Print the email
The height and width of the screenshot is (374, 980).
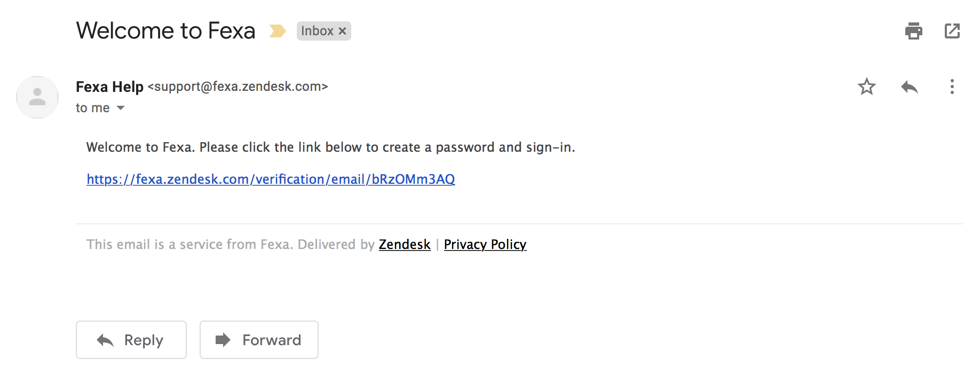(x=913, y=32)
